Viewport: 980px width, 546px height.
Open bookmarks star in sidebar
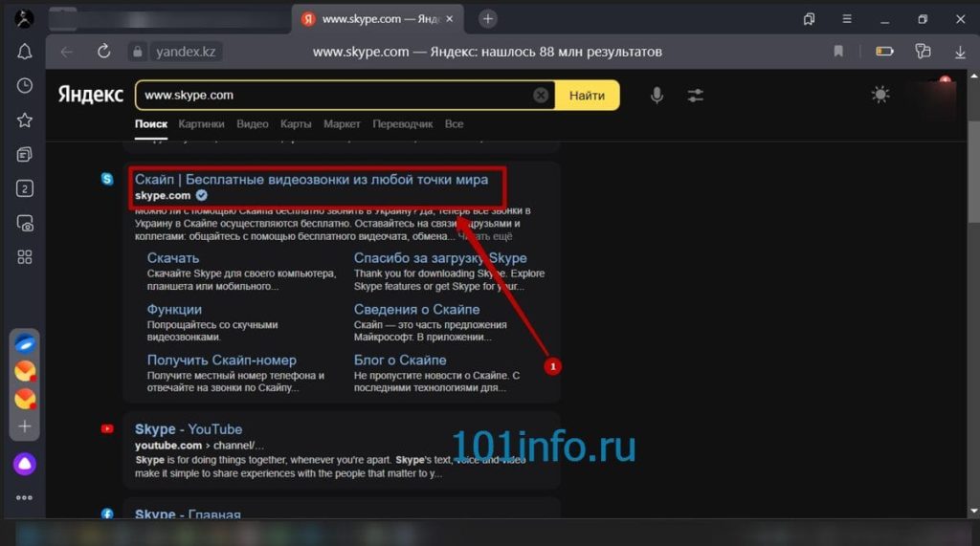point(25,120)
